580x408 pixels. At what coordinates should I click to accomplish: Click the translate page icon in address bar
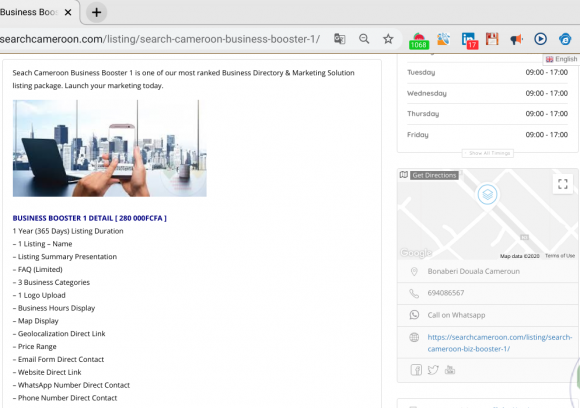[x=340, y=39]
